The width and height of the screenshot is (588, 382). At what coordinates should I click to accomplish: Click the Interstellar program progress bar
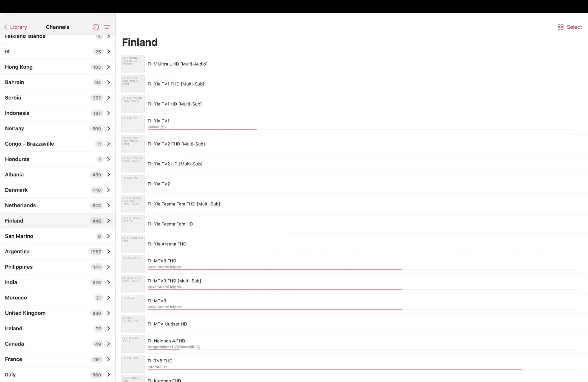tap(362, 370)
